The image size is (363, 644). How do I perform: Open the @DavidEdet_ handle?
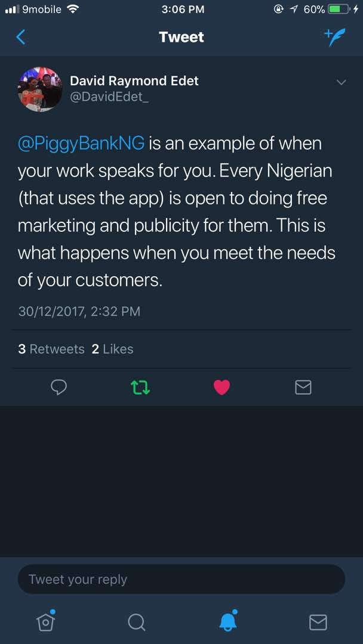click(x=109, y=98)
